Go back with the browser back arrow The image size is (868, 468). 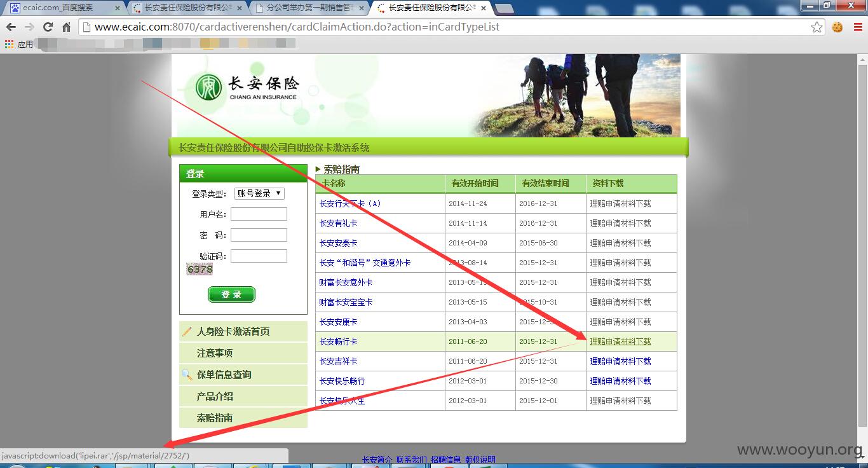point(11,27)
